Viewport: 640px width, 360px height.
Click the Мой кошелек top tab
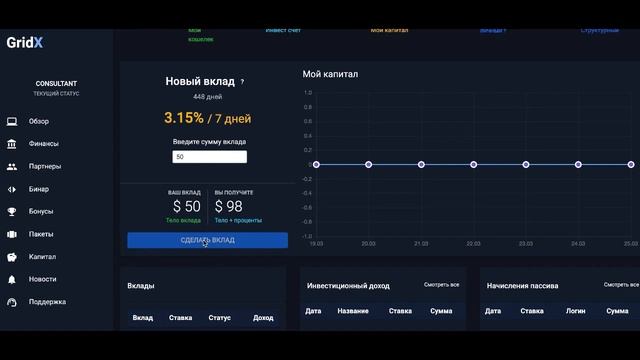pos(200,35)
